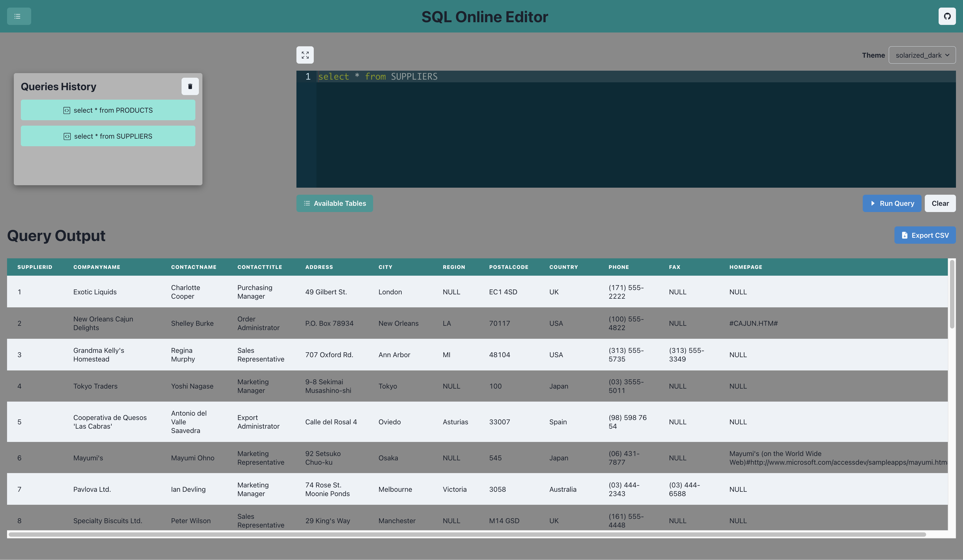This screenshot has width=963, height=560.
Task: Click the horizontal scrollbar under the table
Action: (466, 534)
